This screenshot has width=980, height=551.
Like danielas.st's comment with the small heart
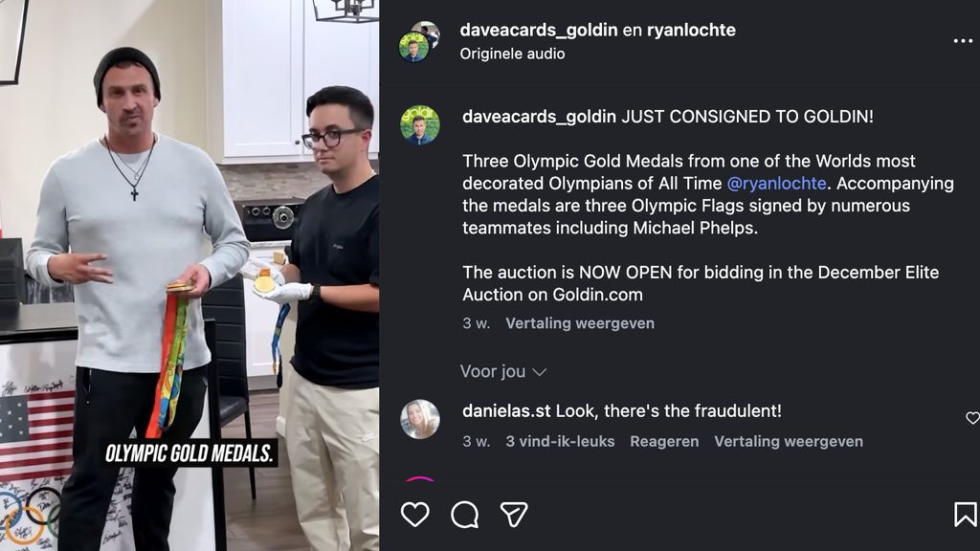pyautogui.click(x=972, y=418)
